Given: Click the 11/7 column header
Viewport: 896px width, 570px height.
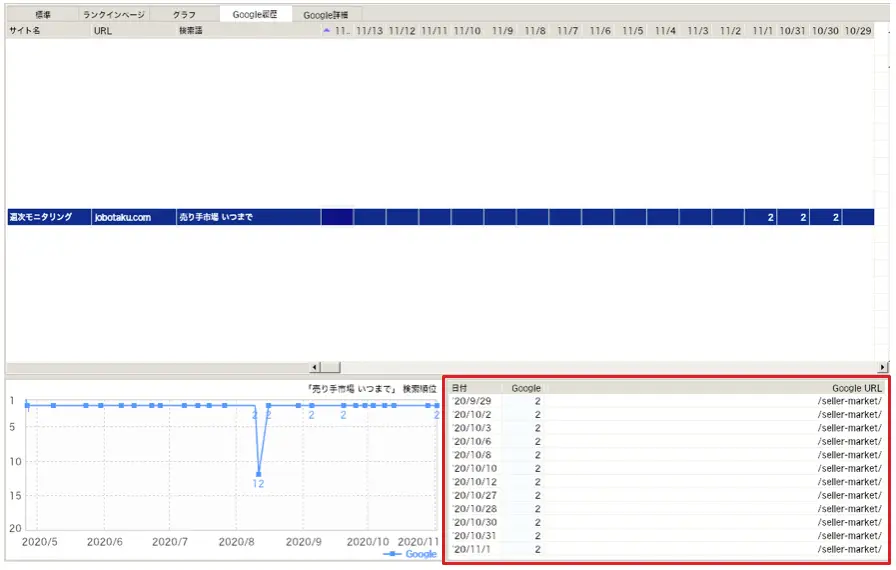Looking at the screenshot, I should (567, 31).
